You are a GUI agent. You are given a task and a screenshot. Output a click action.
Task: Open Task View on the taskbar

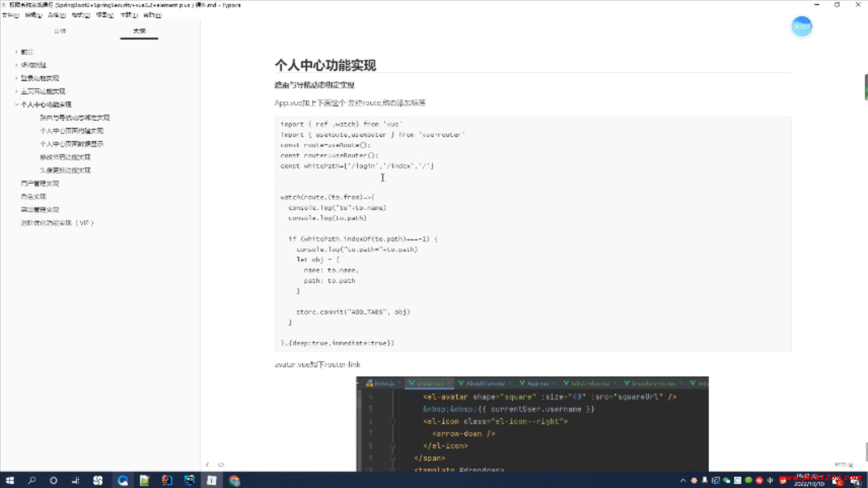75,480
